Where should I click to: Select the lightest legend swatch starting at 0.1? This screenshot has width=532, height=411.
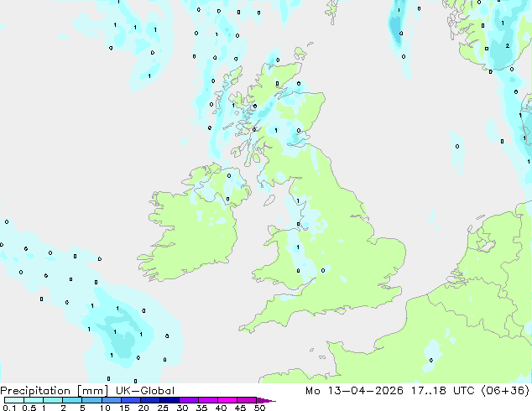(x=14, y=400)
